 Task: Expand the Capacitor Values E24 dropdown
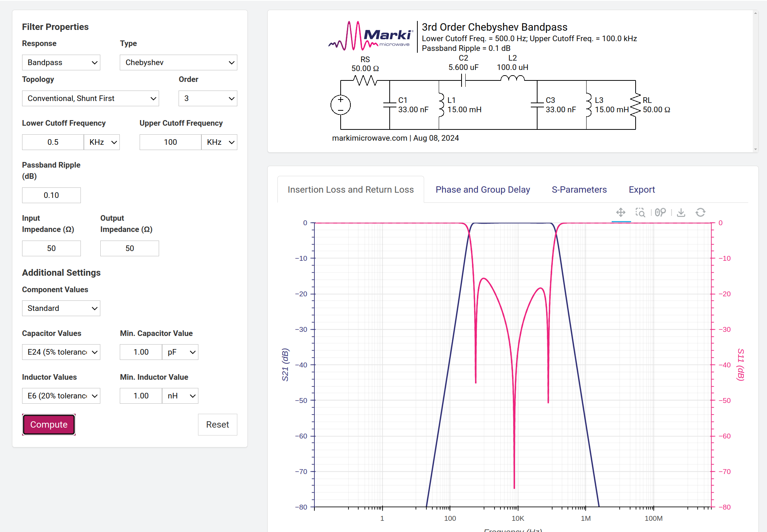click(61, 352)
